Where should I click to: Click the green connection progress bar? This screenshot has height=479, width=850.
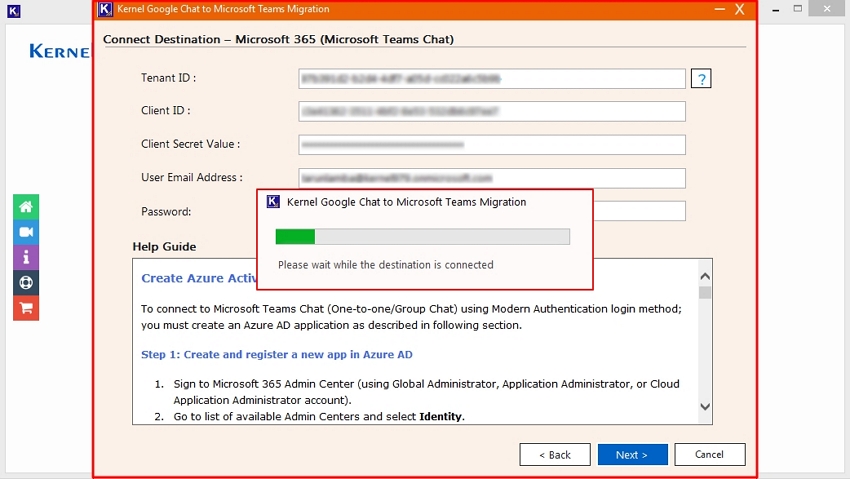[422, 237]
